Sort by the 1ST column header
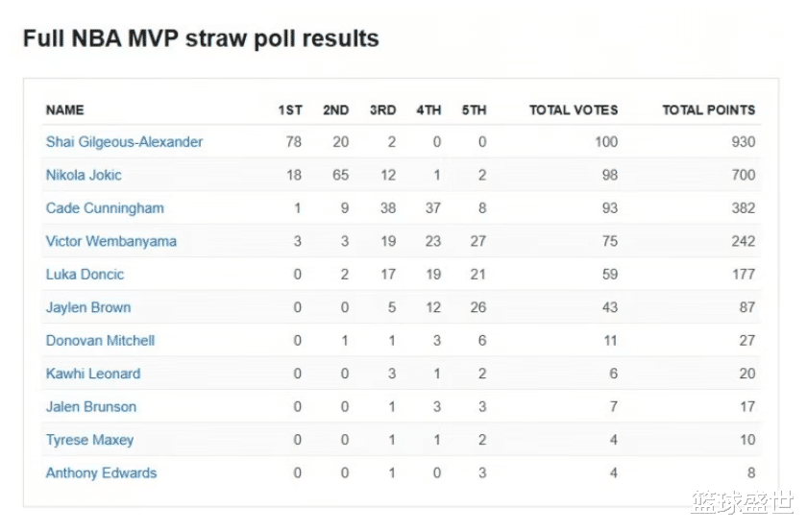This screenshot has height=532, width=807. click(290, 110)
